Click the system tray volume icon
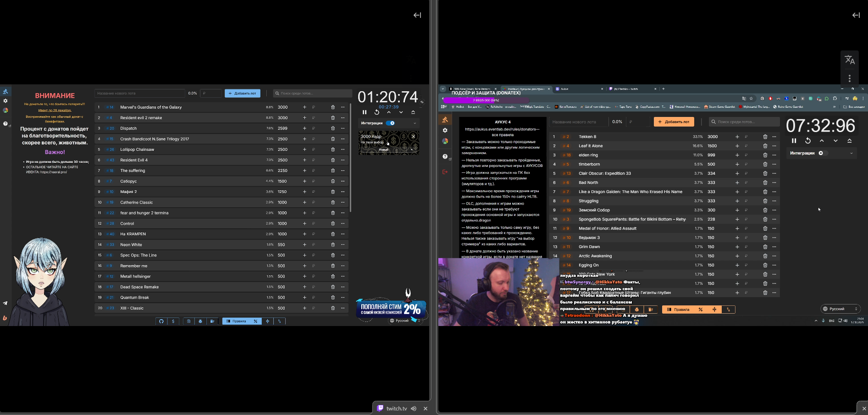868x415 pixels. tap(846, 321)
